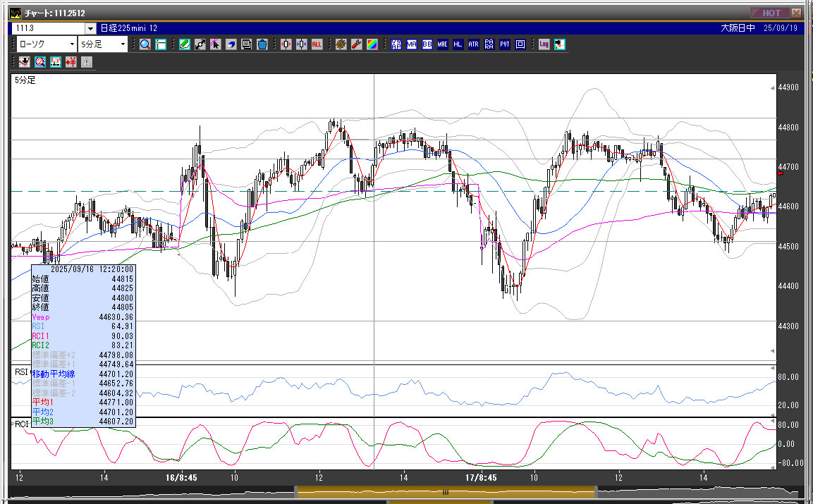This screenshot has height=504, width=813.
Task: Click the magnifier zoom icon
Action: click(x=145, y=44)
